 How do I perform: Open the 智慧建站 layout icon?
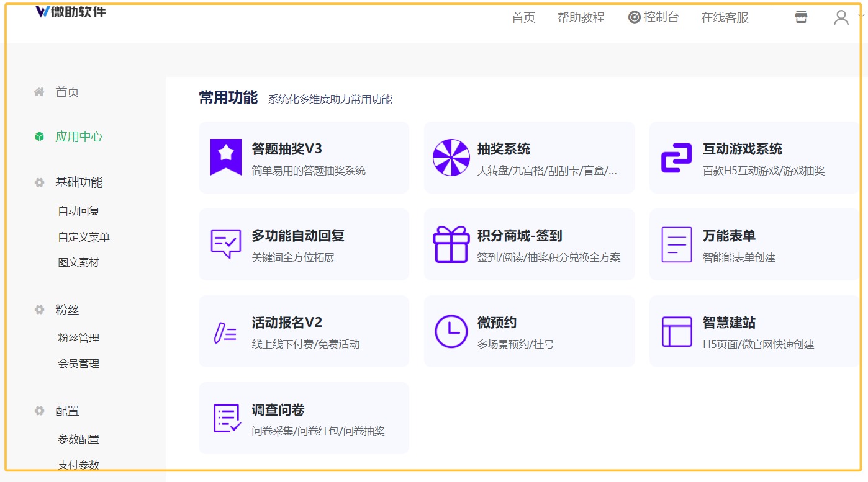(x=676, y=331)
